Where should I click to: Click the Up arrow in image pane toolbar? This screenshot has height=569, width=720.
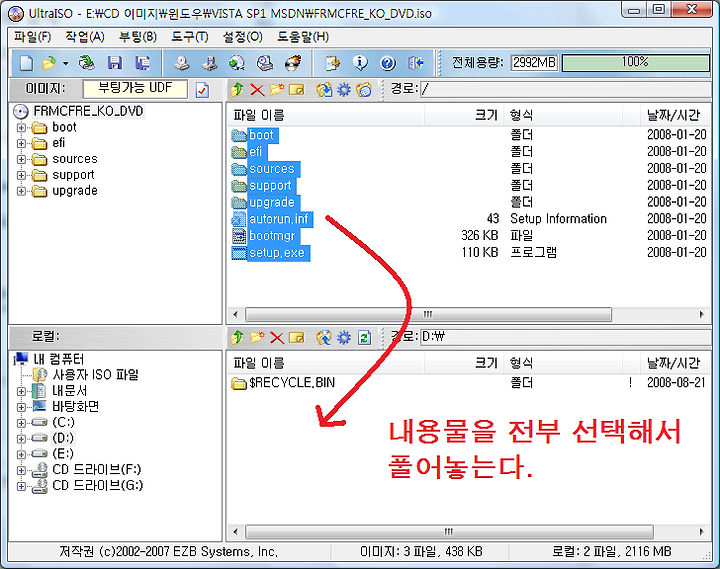[237, 90]
